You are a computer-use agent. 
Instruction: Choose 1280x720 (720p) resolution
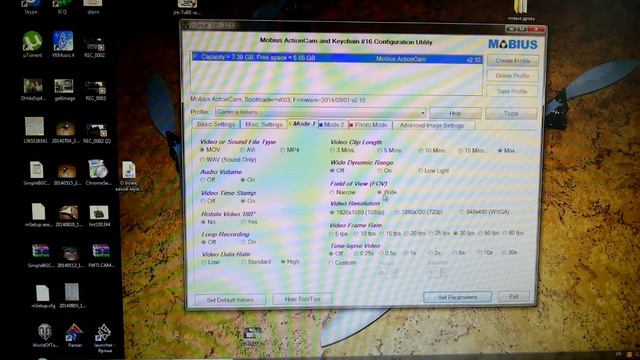pyautogui.click(x=418, y=212)
